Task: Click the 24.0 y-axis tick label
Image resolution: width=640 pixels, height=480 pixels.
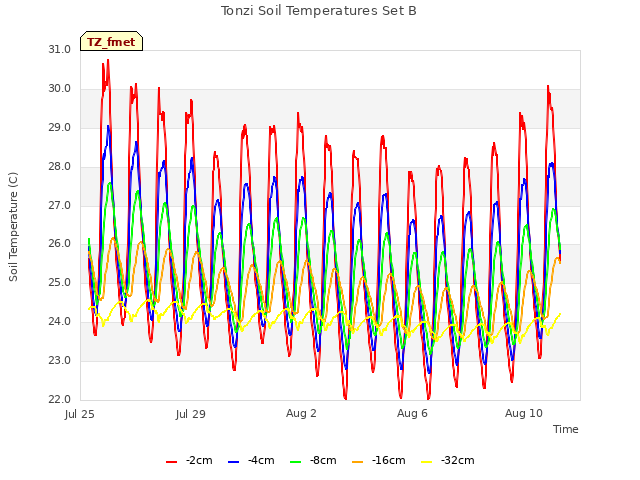Action: point(60,322)
